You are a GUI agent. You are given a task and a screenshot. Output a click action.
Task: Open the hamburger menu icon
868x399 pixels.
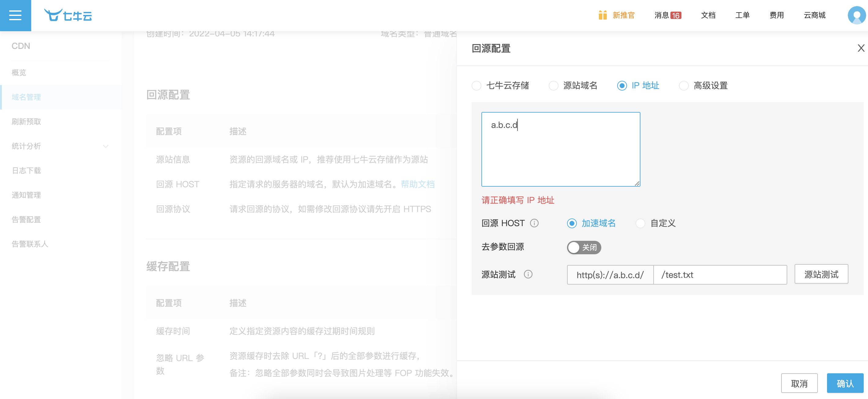point(15,16)
